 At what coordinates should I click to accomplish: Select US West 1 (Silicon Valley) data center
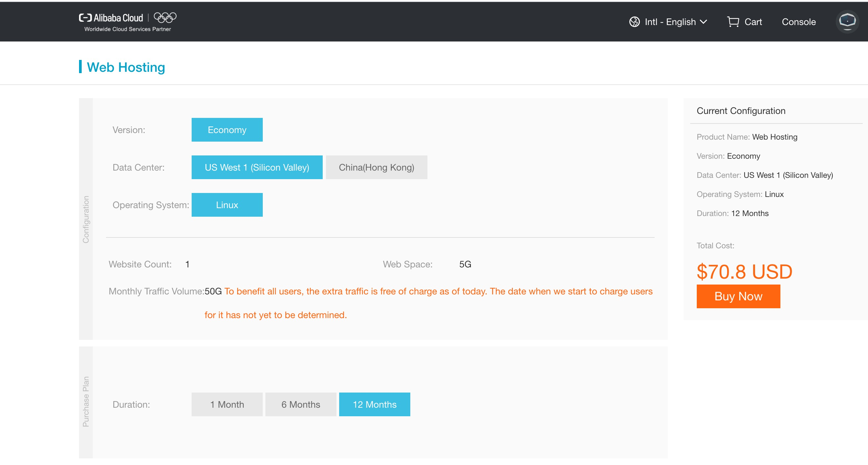click(257, 167)
